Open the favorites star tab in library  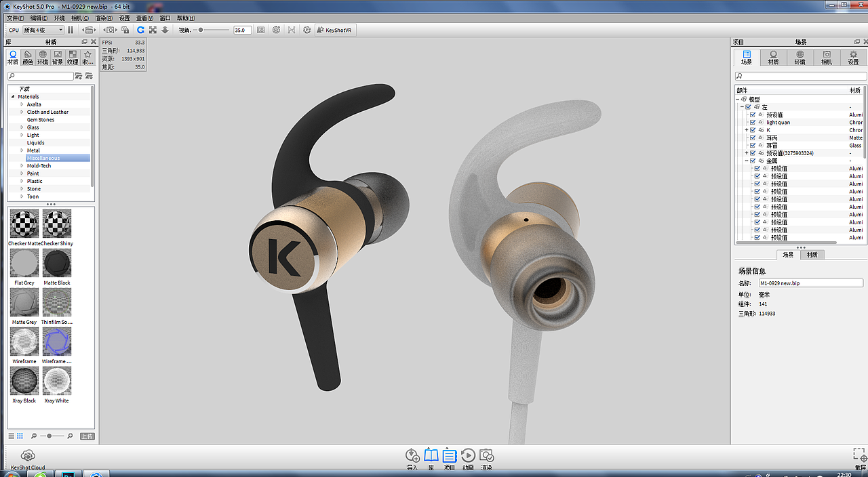point(88,58)
